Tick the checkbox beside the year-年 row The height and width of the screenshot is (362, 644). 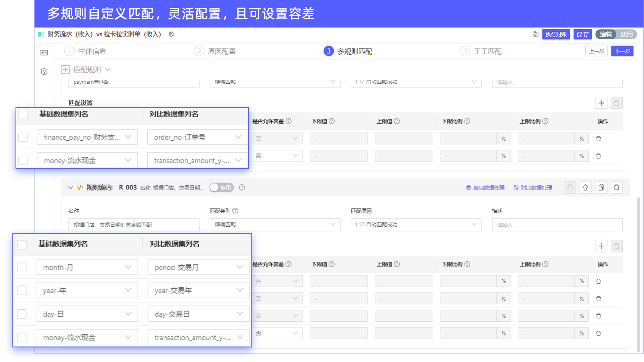point(22,291)
